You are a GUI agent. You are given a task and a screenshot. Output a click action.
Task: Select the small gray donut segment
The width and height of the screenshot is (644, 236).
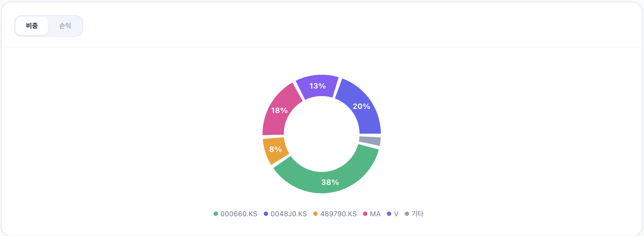click(370, 141)
